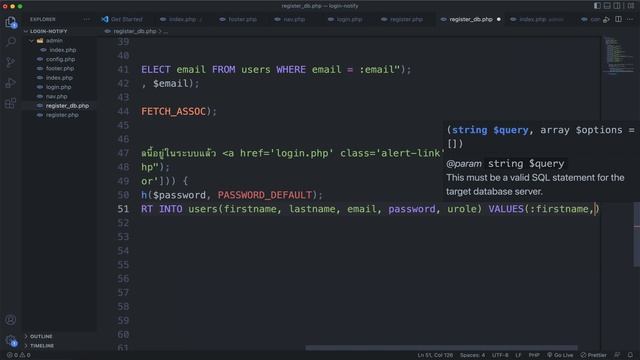Open register.php in file tree
Image resolution: width=640 pixels, height=360 pixels.
tap(62, 115)
